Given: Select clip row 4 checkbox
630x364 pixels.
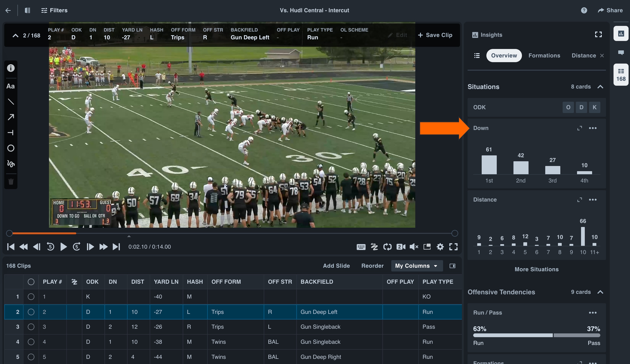Looking at the screenshot, I should [x=31, y=342].
